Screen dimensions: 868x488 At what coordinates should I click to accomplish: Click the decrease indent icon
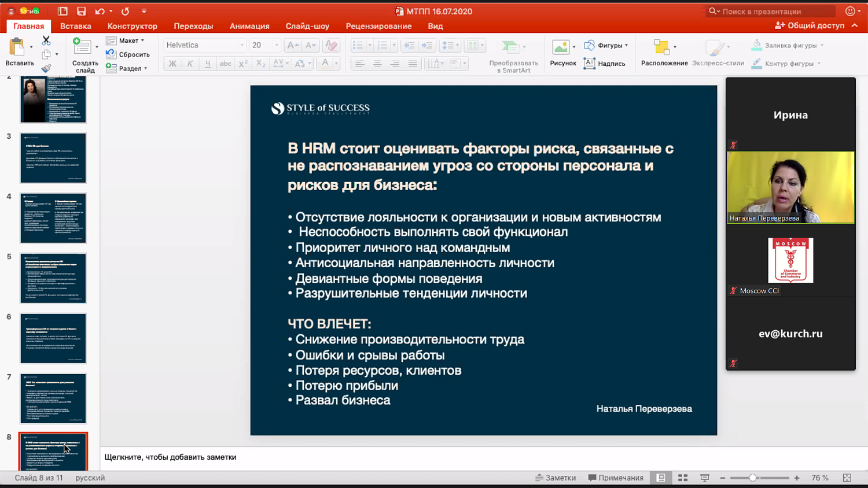[409, 45]
